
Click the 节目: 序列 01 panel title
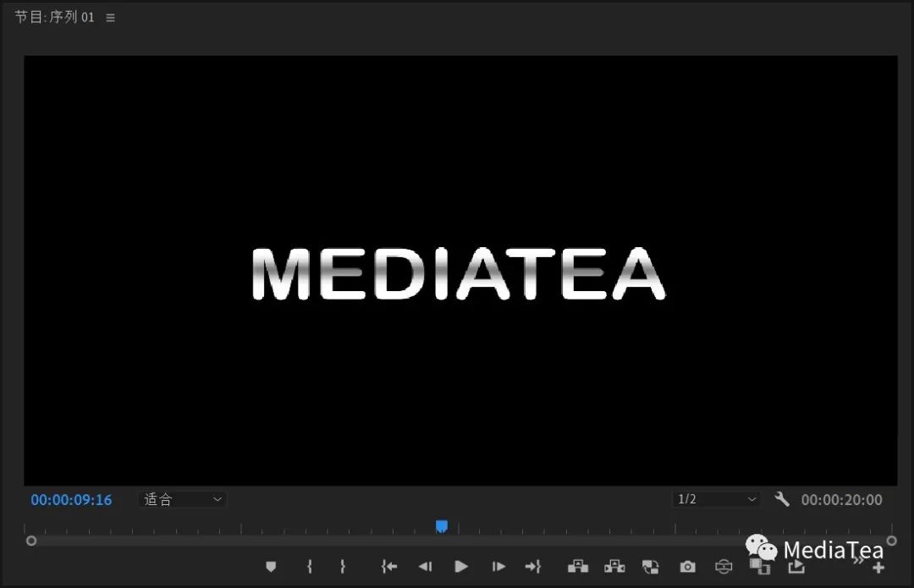pyautogui.click(x=54, y=18)
